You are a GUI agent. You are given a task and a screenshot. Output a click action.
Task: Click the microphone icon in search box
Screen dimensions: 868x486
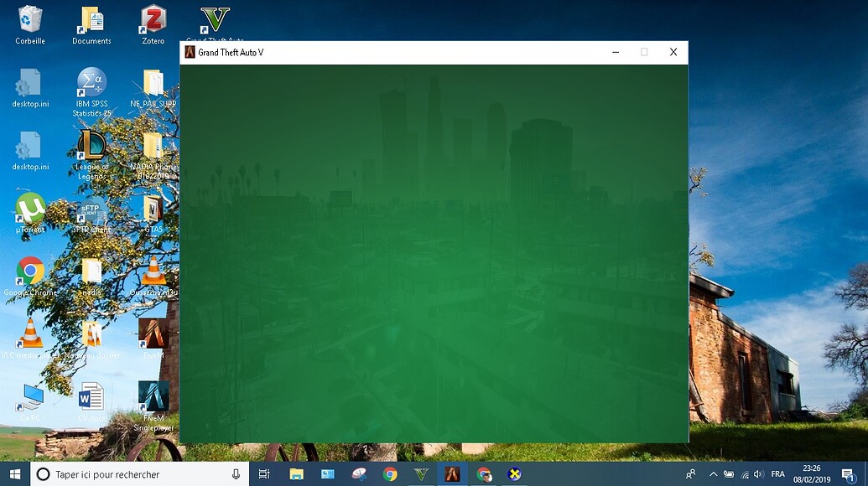tap(236, 473)
